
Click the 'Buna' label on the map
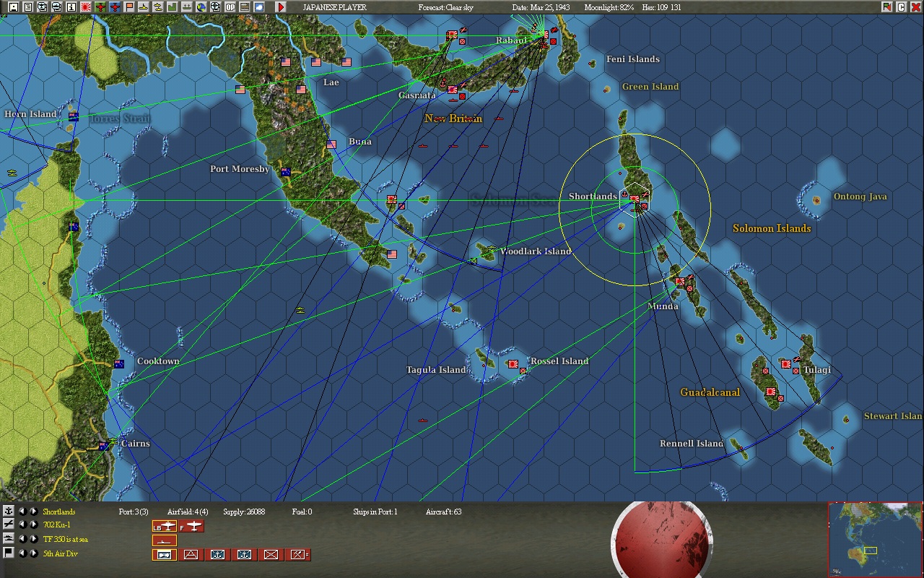point(360,142)
